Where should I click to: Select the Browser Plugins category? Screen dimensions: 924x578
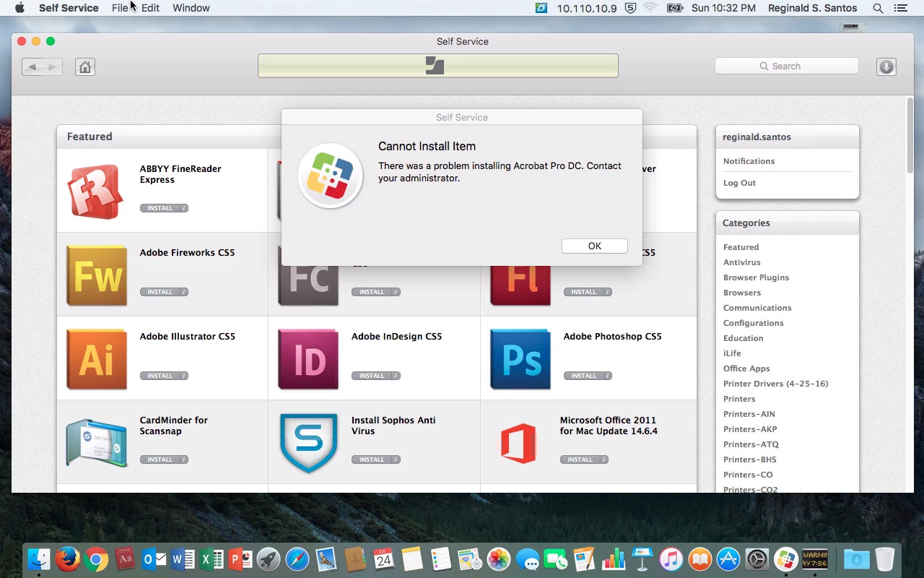756,277
